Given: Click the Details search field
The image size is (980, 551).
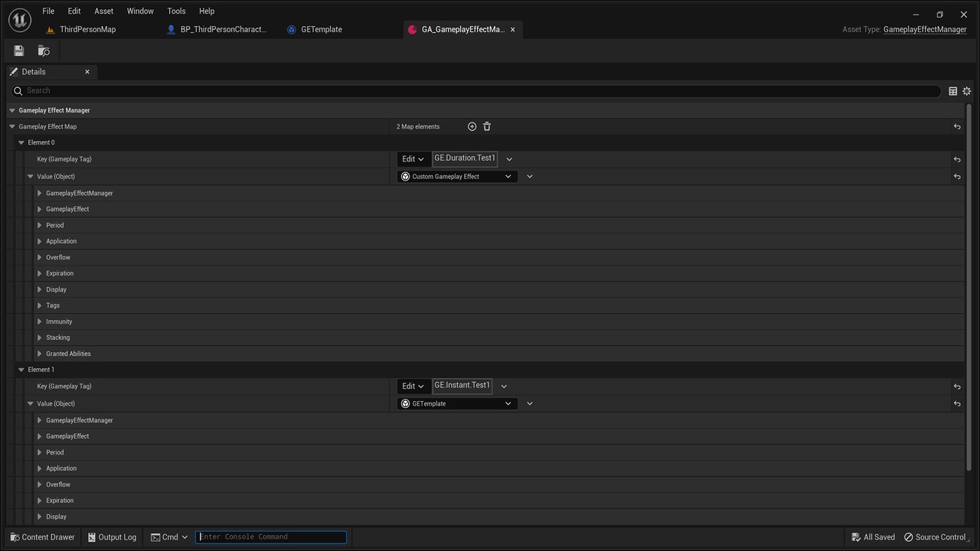Looking at the screenshot, I should coord(475,91).
